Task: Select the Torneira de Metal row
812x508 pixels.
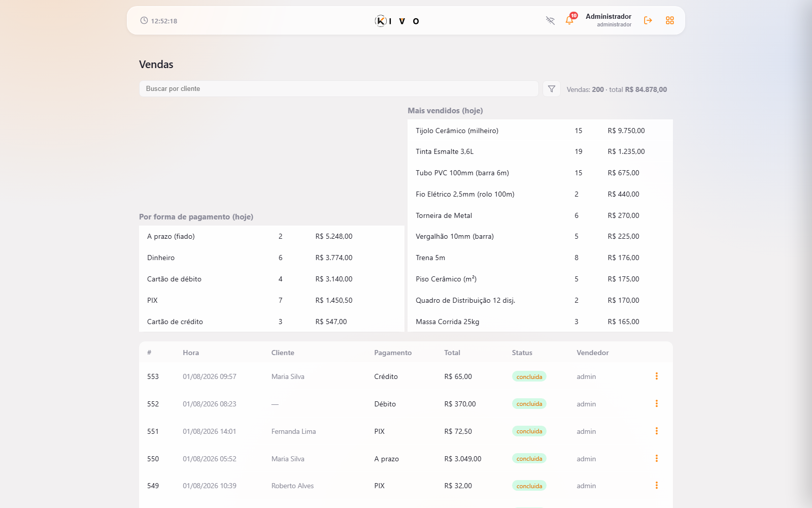Action: point(540,215)
